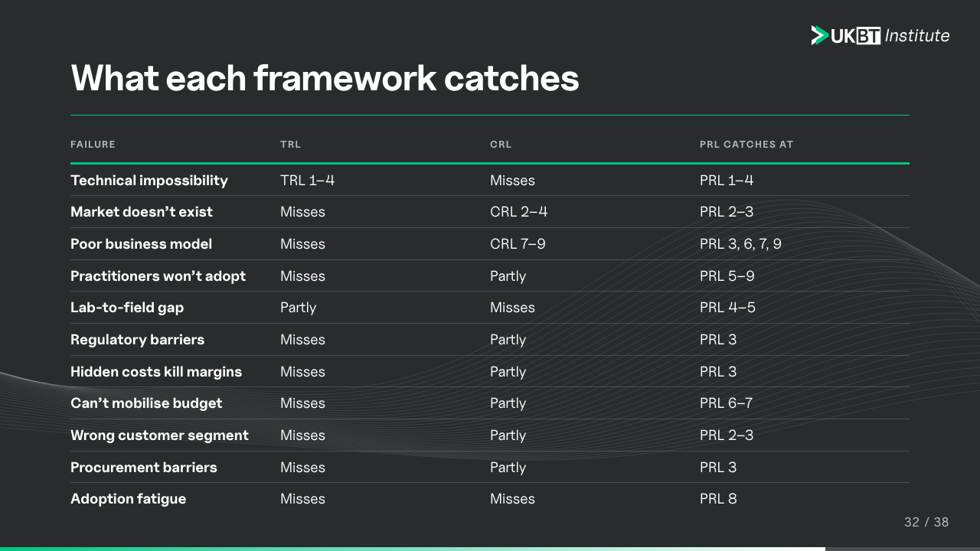Click 'Partly' in the Lab-to-field gap row
Viewport: 980px width, 551px height.
[x=298, y=308]
